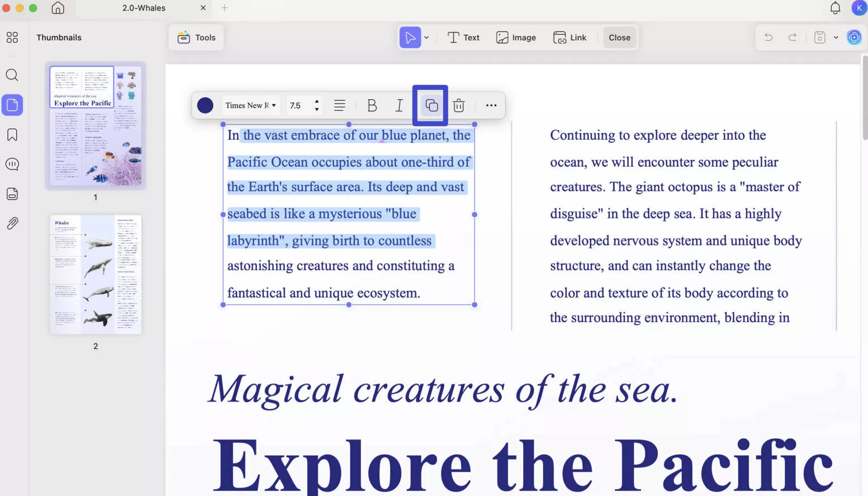Select the Text editing tool
The width and height of the screenshot is (868, 496).
coord(463,37)
